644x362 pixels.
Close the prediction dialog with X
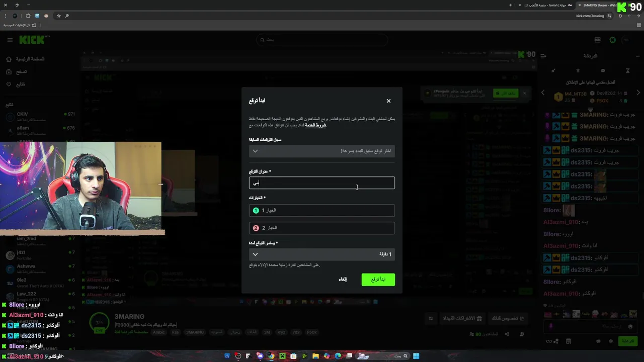(388, 101)
